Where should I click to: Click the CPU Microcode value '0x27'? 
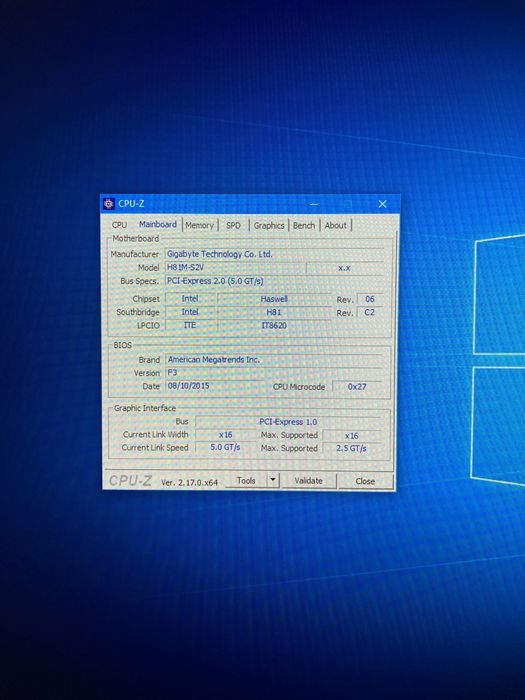[357, 387]
